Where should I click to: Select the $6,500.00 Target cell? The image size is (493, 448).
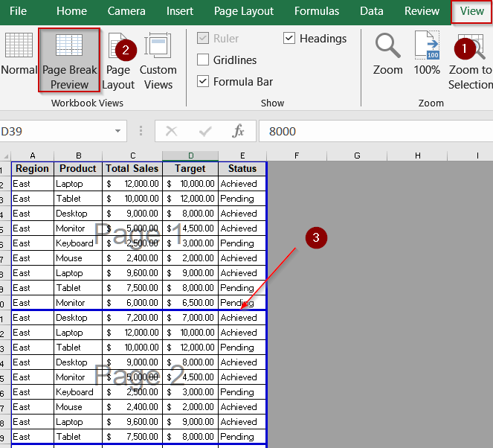tap(190, 303)
